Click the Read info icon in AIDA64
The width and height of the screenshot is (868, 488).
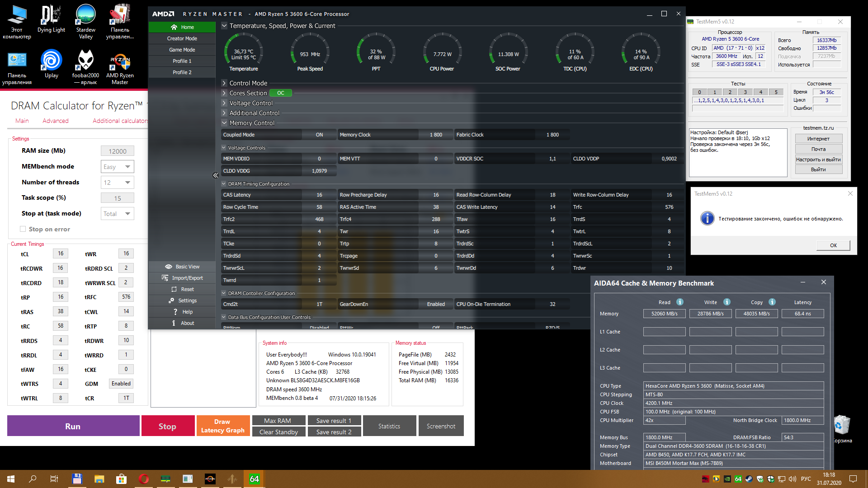coord(679,302)
